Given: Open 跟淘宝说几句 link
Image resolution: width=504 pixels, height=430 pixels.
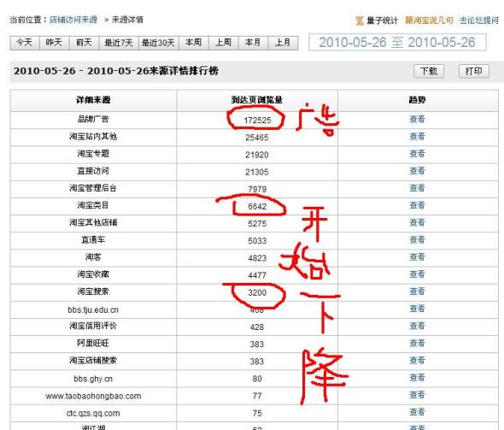Looking at the screenshot, I should pyautogui.click(x=429, y=21).
